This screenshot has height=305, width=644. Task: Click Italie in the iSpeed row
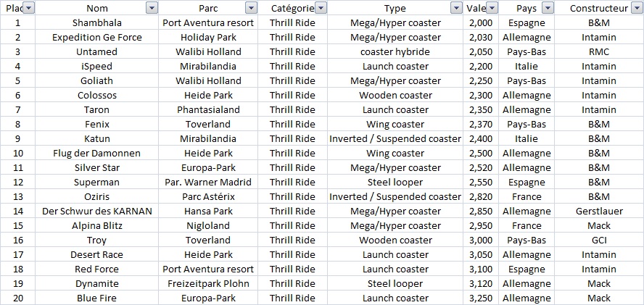click(527, 67)
